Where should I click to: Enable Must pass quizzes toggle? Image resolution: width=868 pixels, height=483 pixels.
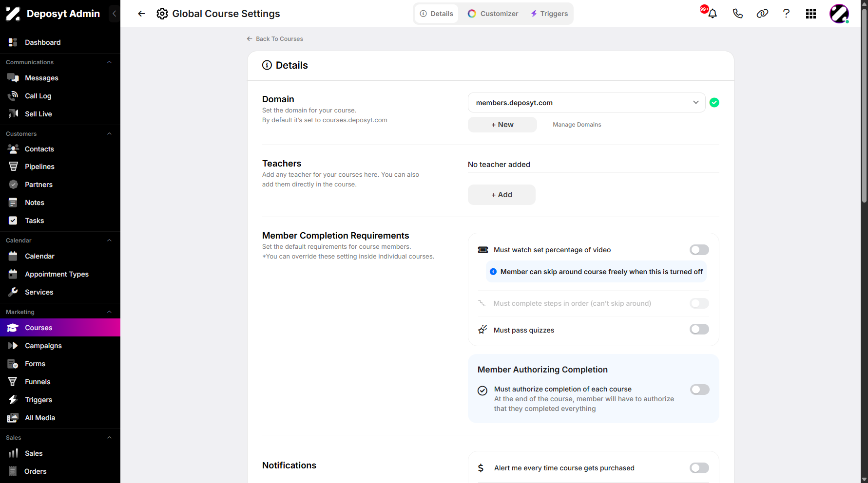pyautogui.click(x=699, y=330)
